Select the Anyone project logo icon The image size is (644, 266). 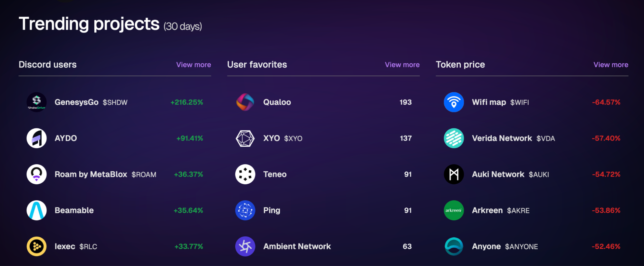pyautogui.click(x=454, y=246)
